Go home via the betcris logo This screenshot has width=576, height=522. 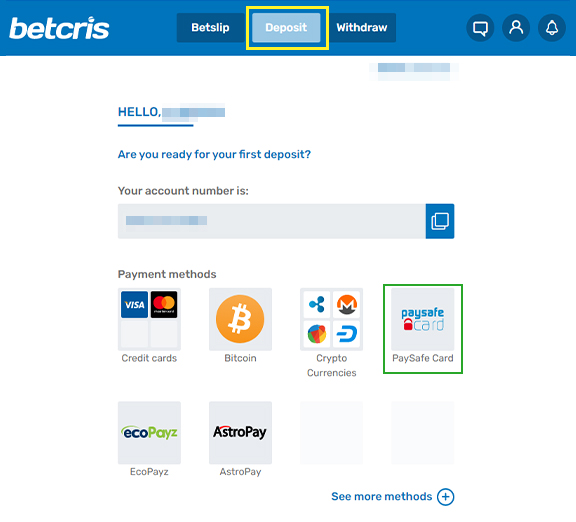coord(59,28)
